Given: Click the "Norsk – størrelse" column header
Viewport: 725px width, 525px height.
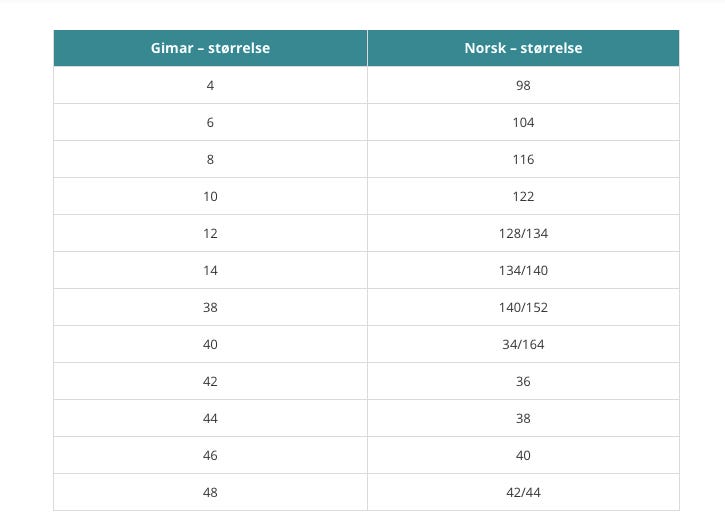Looking at the screenshot, I should coord(523,48).
